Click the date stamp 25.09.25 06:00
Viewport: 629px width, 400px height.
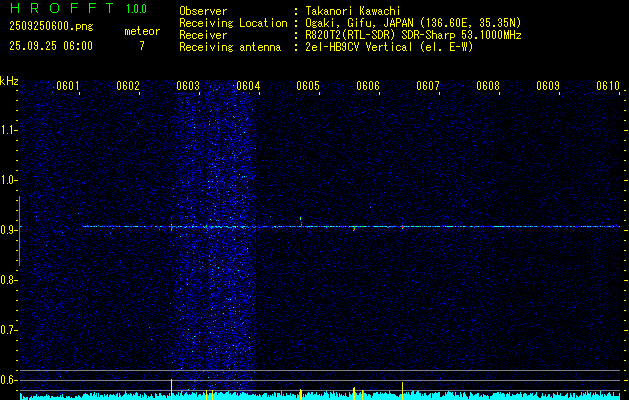point(51,46)
